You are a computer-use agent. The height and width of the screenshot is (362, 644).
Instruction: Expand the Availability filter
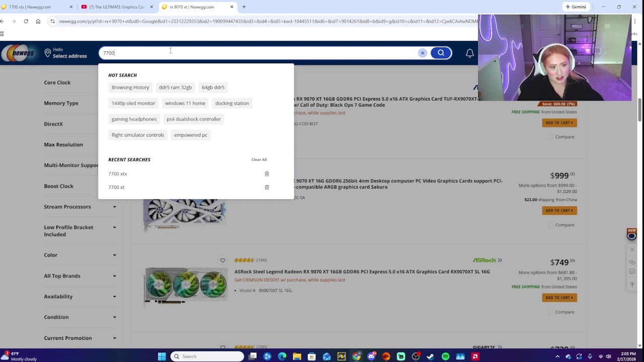click(80, 297)
